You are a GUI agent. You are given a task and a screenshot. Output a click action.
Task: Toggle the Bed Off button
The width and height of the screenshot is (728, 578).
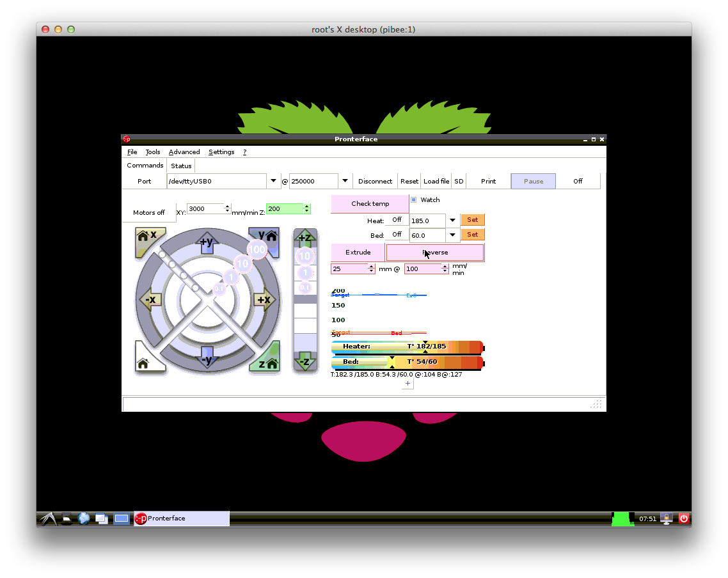pyautogui.click(x=397, y=235)
